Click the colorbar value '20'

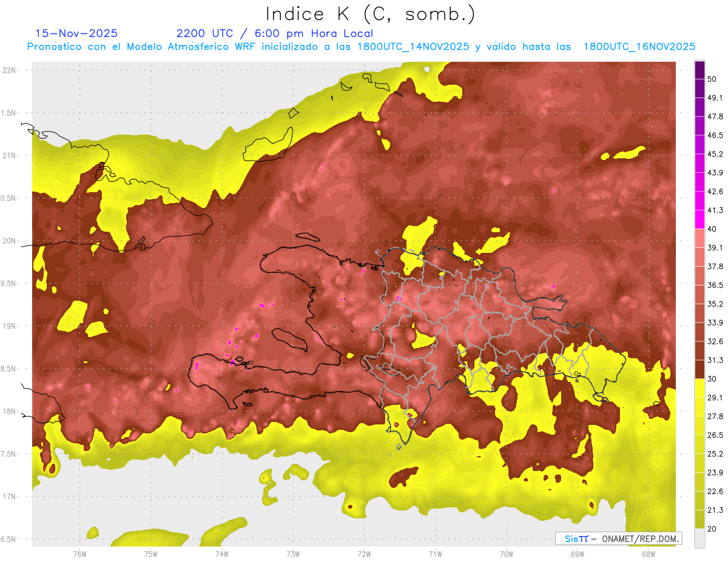pos(712,529)
